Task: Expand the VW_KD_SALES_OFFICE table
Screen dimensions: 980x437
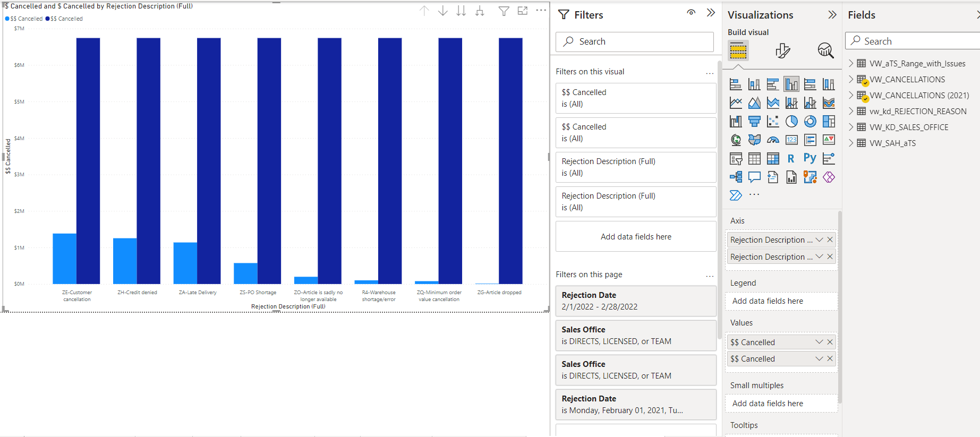Action: tap(851, 127)
